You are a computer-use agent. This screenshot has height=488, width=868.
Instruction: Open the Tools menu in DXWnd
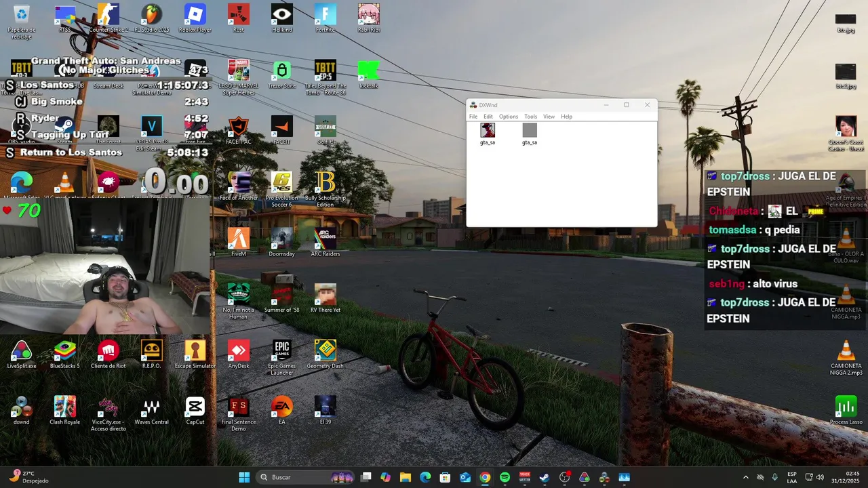[531, 117]
